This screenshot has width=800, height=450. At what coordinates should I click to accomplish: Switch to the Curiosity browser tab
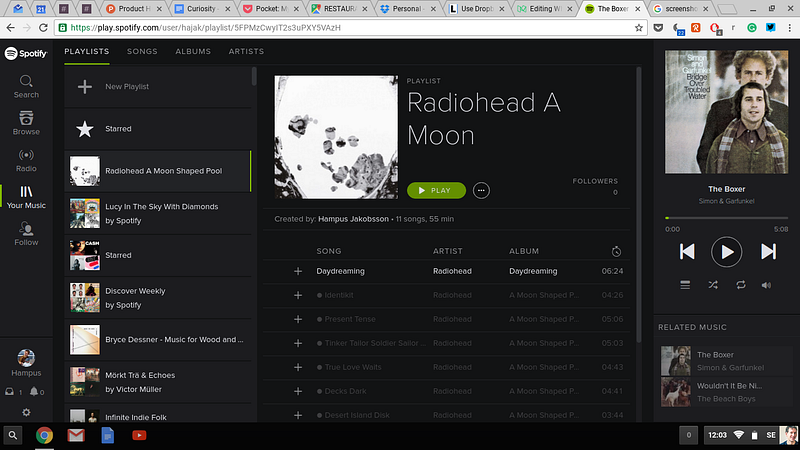(x=202, y=9)
